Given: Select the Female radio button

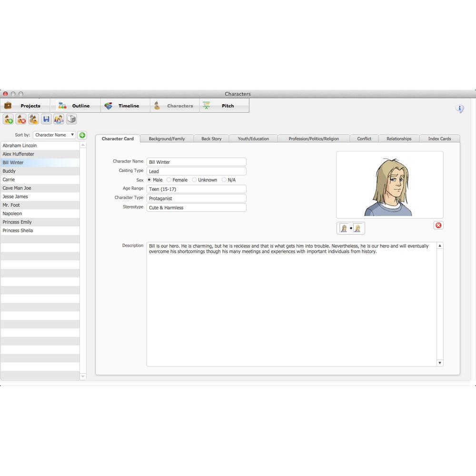Looking at the screenshot, I should pos(169,180).
